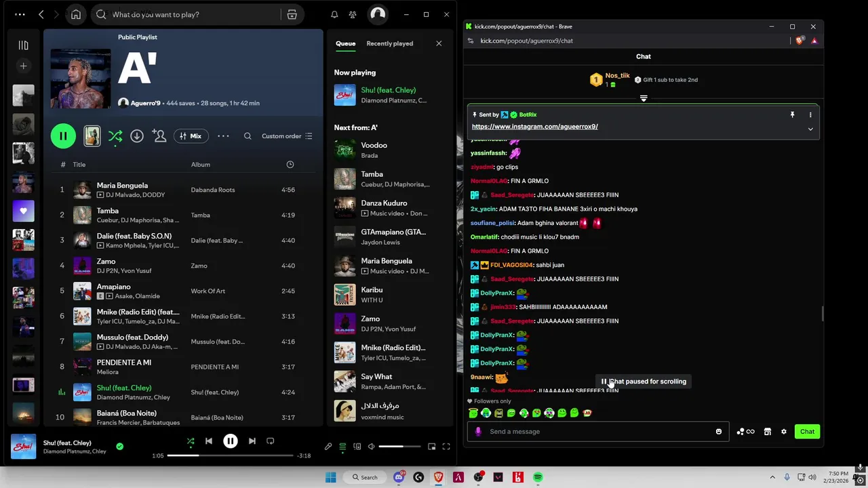Click Aguerro'9 playlist owner name
868x488 pixels.
point(146,103)
